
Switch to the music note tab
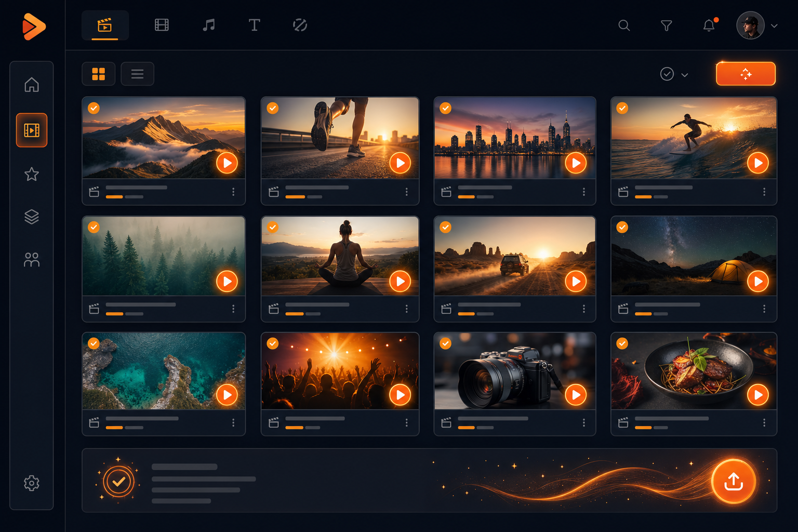click(209, 25)
